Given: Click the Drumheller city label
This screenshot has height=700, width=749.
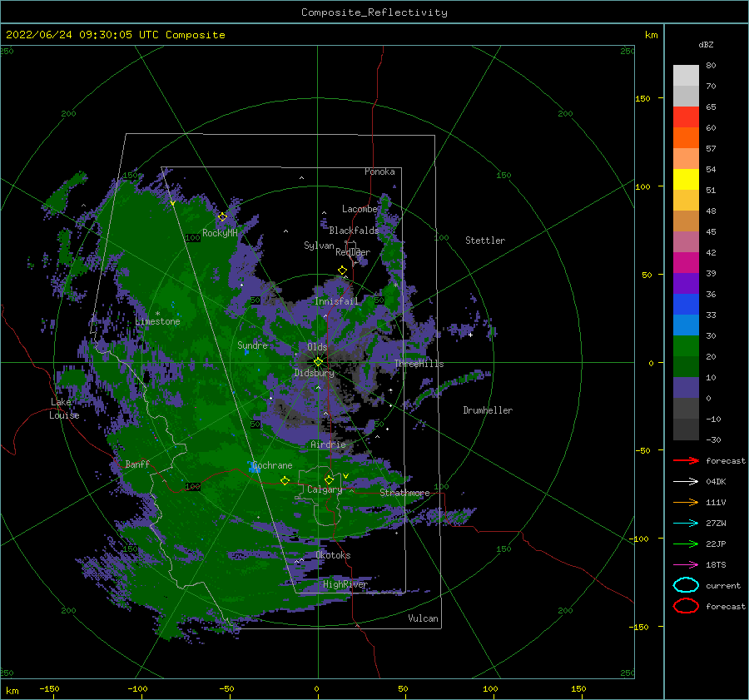Looking at the screenshot, I should [488, 410].
